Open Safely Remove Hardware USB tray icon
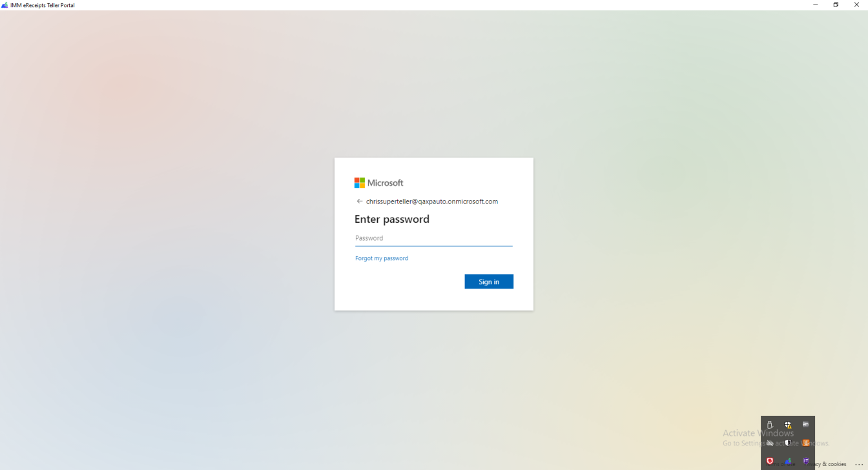This screenshot has width=868, height=470. 770,425
